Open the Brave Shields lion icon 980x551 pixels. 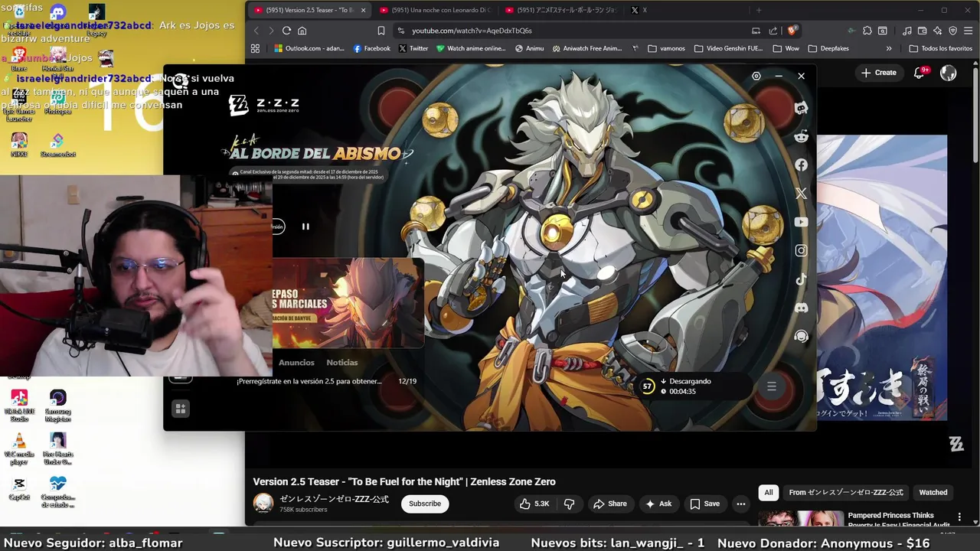coord(792,31)
